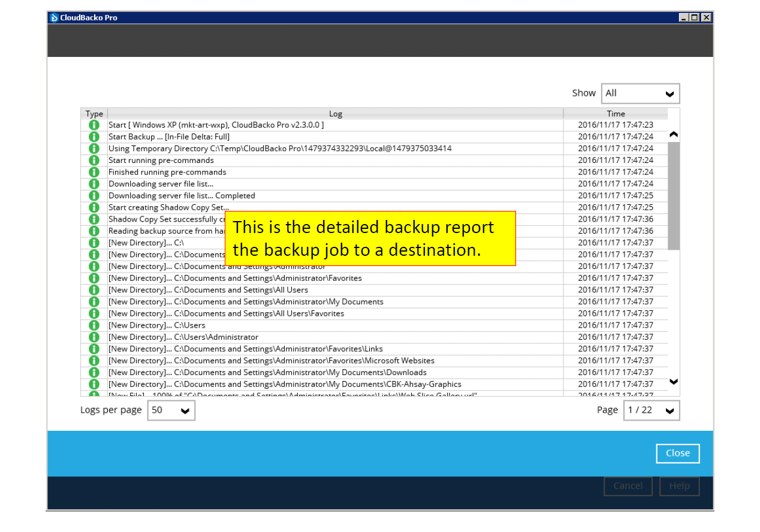Click the info icon next to "Reading backup source" entry
The image size is (760, 532).
pos(94,231)
